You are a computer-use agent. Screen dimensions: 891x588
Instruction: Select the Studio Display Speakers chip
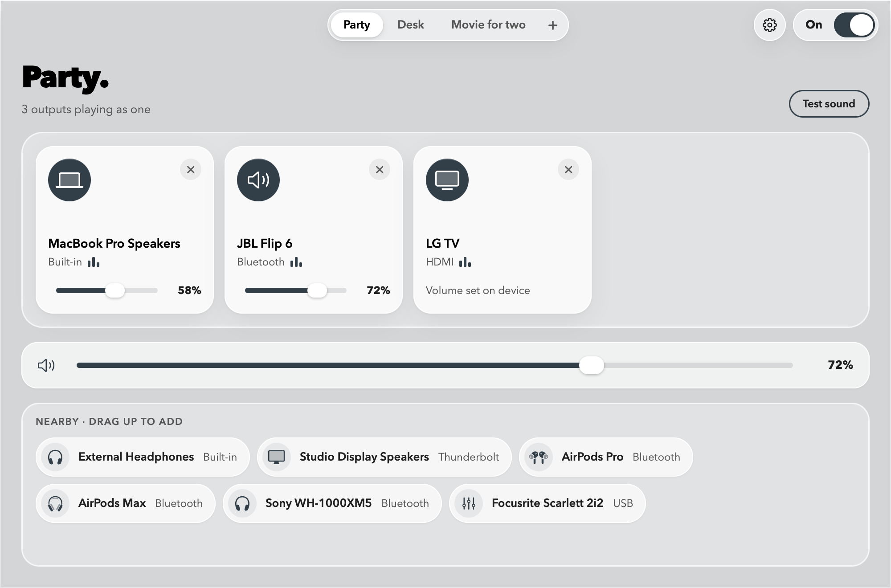point(384,457)
